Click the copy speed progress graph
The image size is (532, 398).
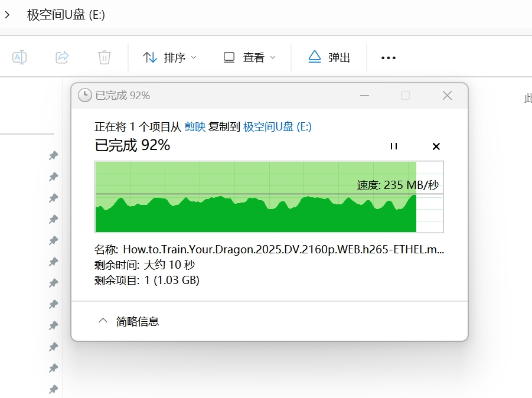coord(269,197)
